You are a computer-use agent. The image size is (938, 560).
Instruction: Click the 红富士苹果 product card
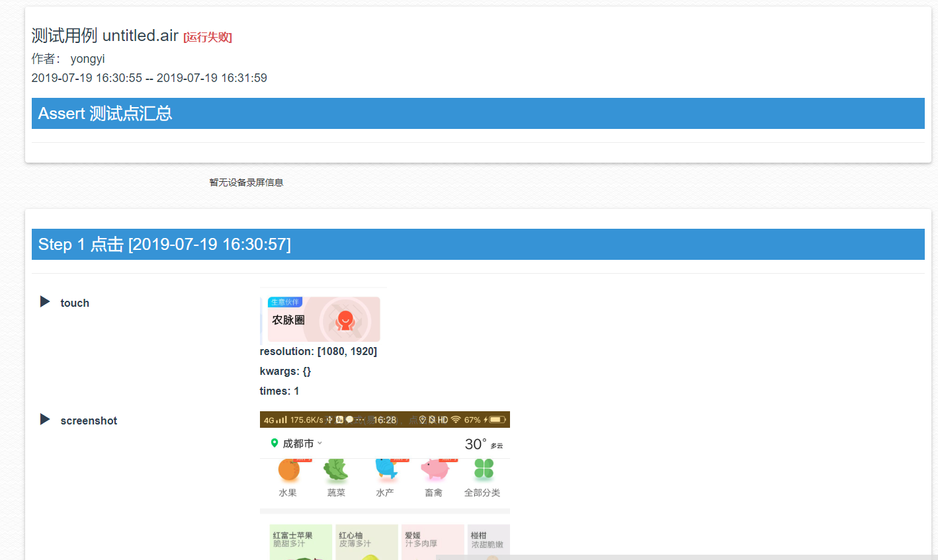tap(301, 542)
